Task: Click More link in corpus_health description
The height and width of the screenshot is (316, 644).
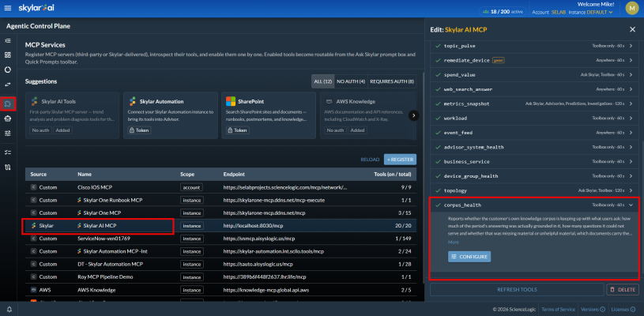Action: point(453,242)
